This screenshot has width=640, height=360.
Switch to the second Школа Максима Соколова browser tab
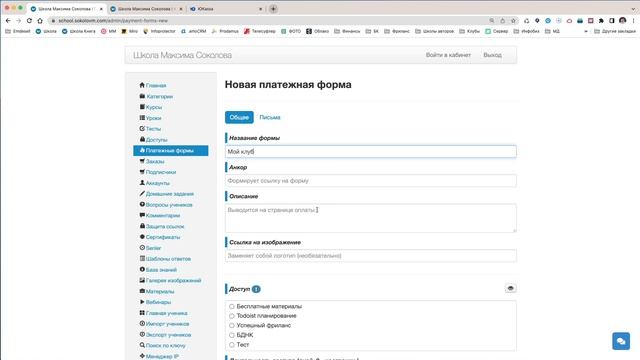coord(147,9)
